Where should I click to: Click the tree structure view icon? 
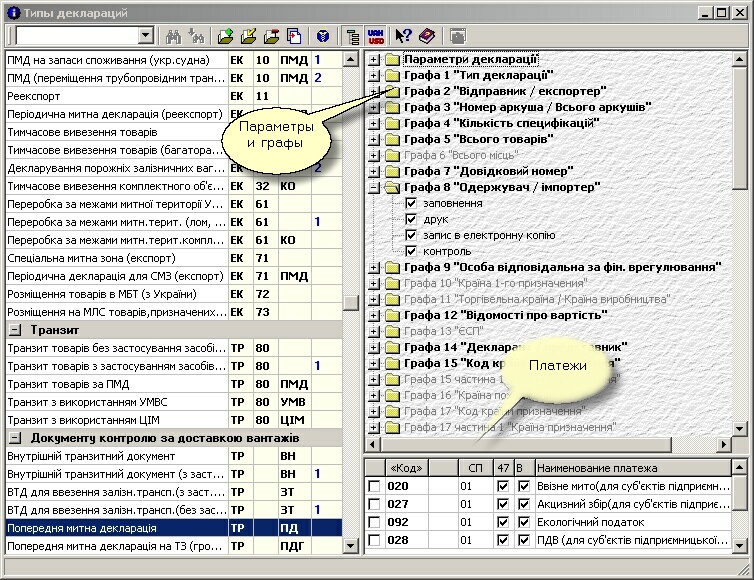[x=352, y=36]
